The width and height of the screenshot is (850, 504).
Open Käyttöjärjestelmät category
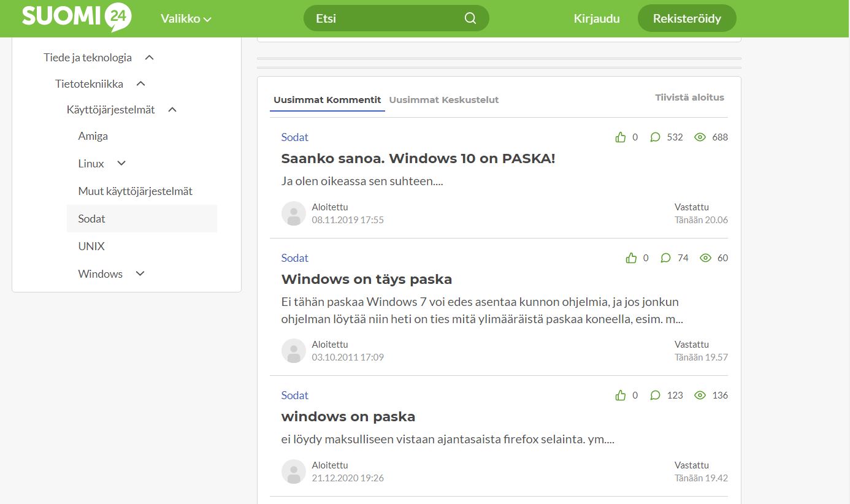pyautogui.click(x=111, y=110)
